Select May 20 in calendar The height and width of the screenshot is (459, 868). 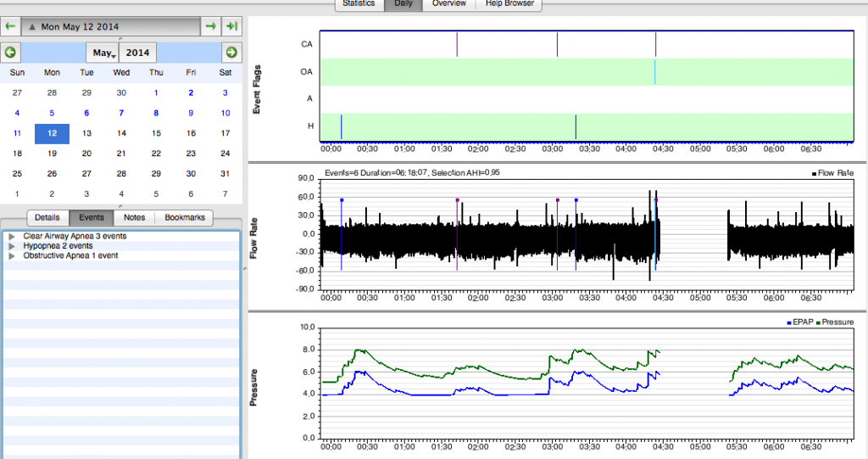pyautogui.click(x=87, y=154)
